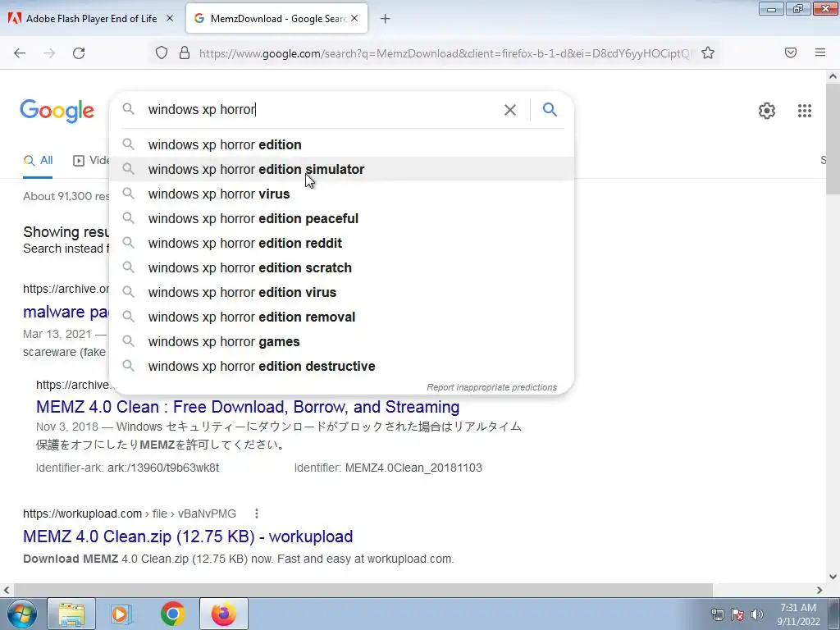Open 'MEMZ 4.0 Clean : Free Download' result
This screenshot has height=630, width=840.
[x=248, y=407]
